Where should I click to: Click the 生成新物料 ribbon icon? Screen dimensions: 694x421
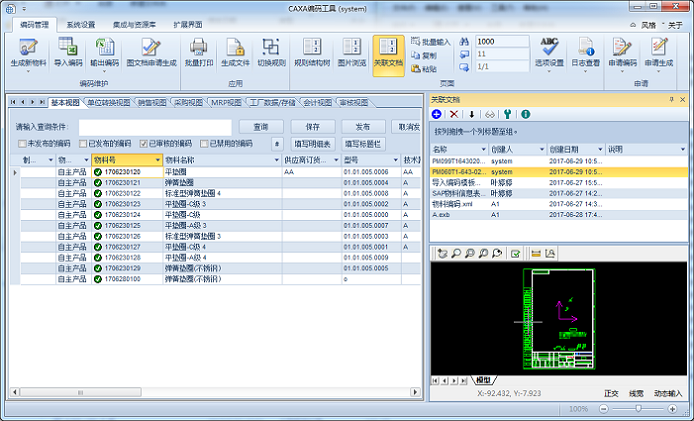27,52
